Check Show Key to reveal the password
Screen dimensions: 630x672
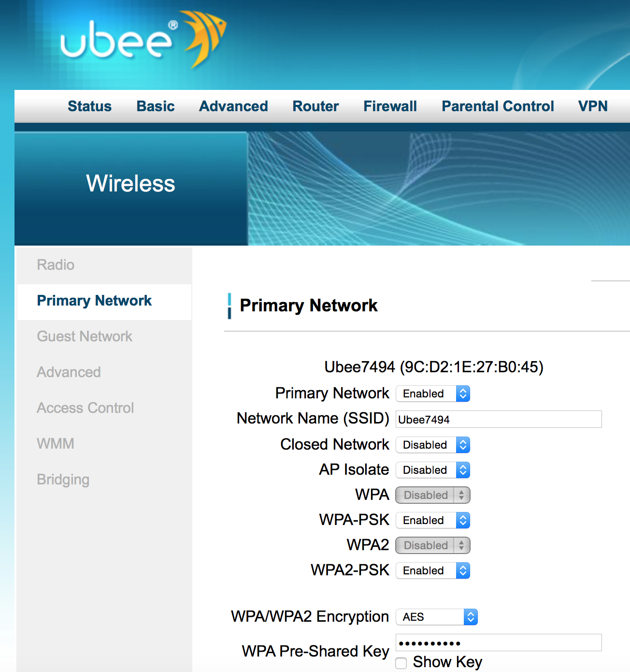click(401, 663)
